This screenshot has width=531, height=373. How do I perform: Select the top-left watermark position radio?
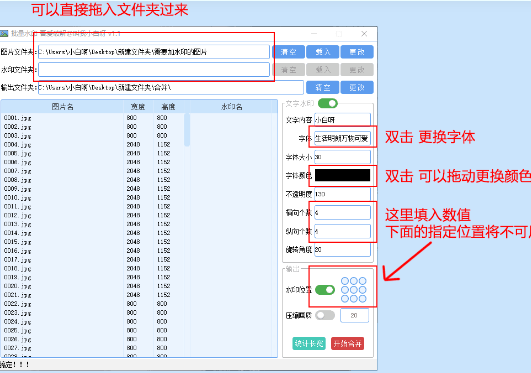pyautogui.click(x=345, y=281)
